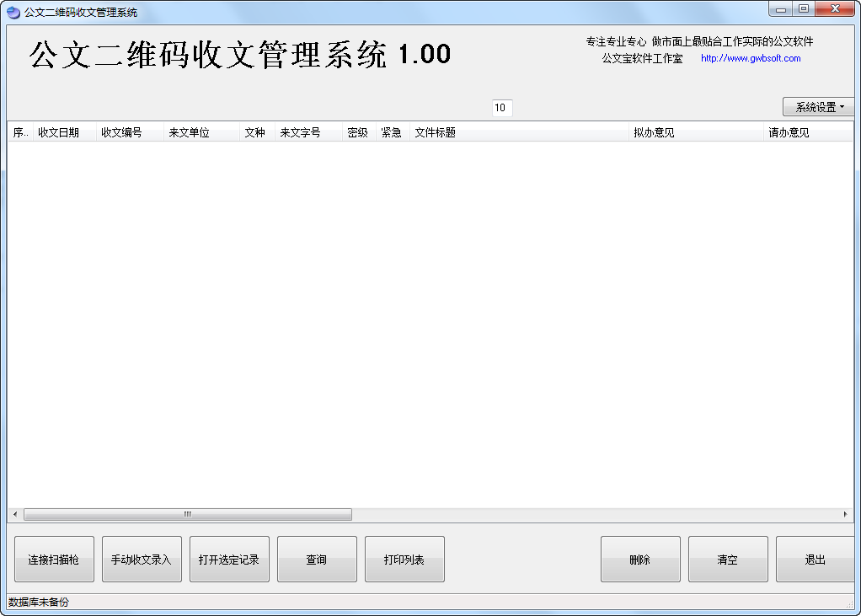Click the 来文字号 column header
This screenshot has width=861, height=616.
[308, 132]
